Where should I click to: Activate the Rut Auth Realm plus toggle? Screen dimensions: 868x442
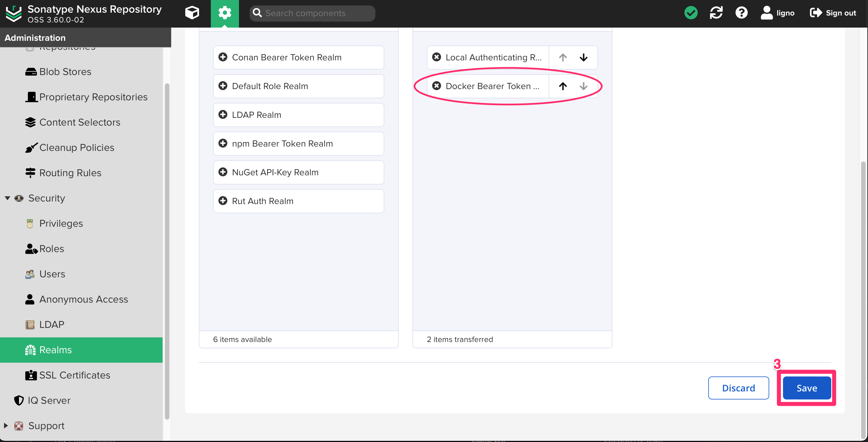(223, 201)
